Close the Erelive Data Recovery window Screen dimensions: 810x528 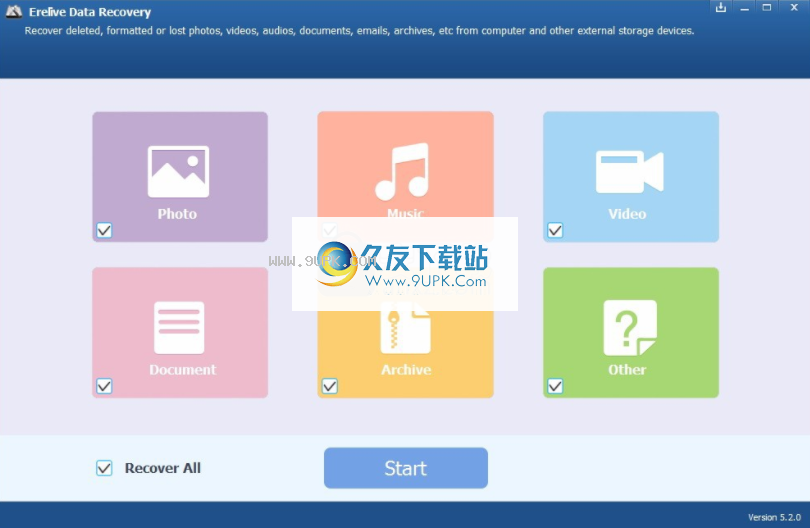tap(795, 7)
